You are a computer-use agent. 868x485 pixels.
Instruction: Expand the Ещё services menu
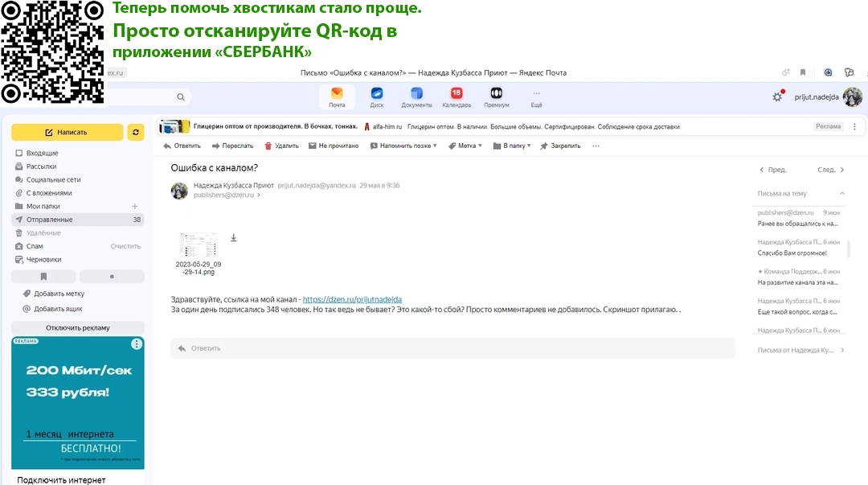[536, 98]
